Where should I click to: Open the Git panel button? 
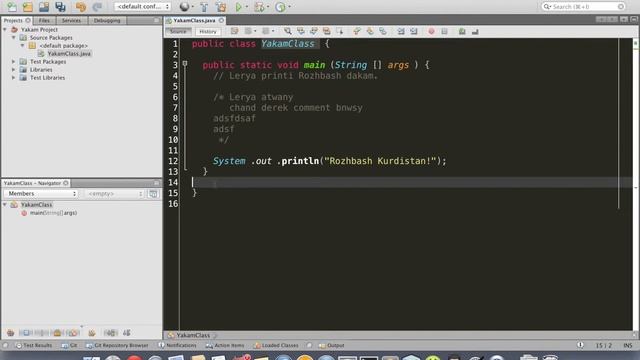69,345
